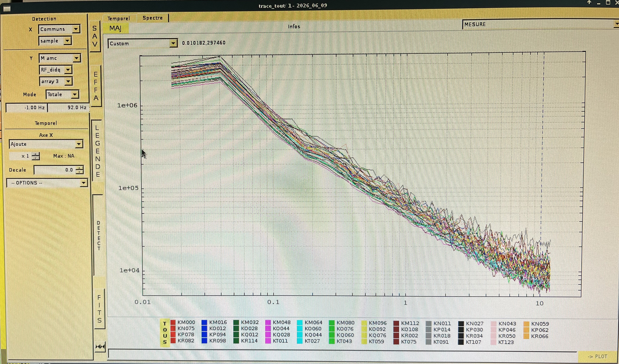Open the Custom scale dropdown
This screenshot has width=619, height=364.
point(143,43)
